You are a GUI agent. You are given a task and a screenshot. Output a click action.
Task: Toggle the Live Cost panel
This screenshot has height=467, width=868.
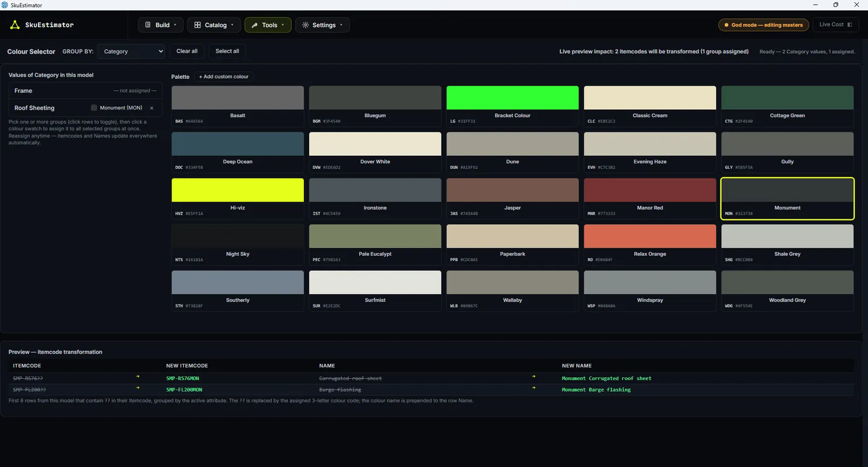coord(835,24)
